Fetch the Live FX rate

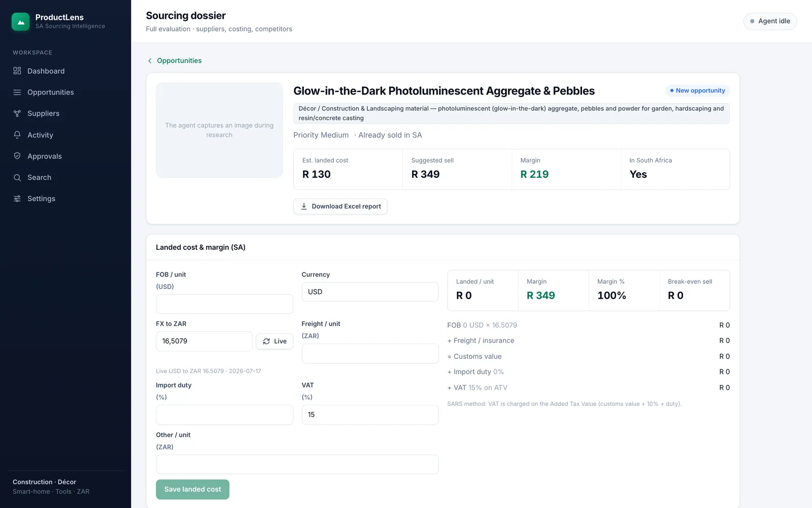click(275, 341)
